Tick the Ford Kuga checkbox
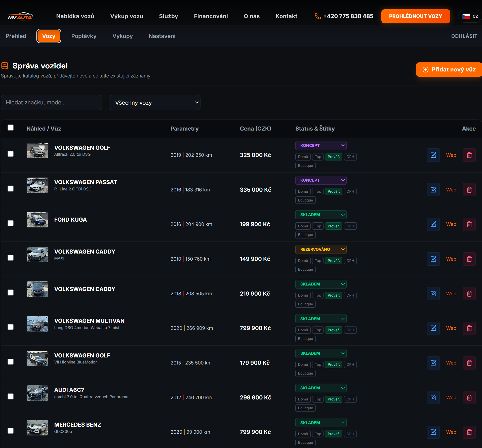 click(11, 223)
